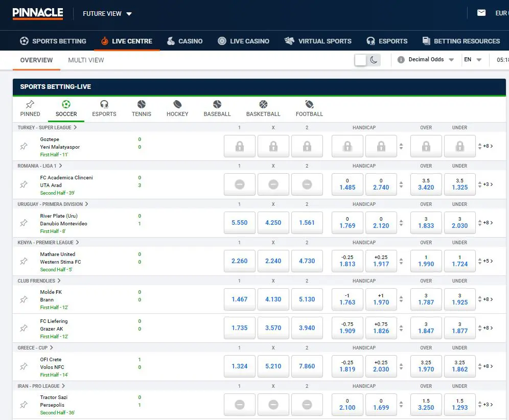This screenshot has height=420, width=509.
Task: Expand Kenya - Premier League
Action: click(x=49, y=242)
